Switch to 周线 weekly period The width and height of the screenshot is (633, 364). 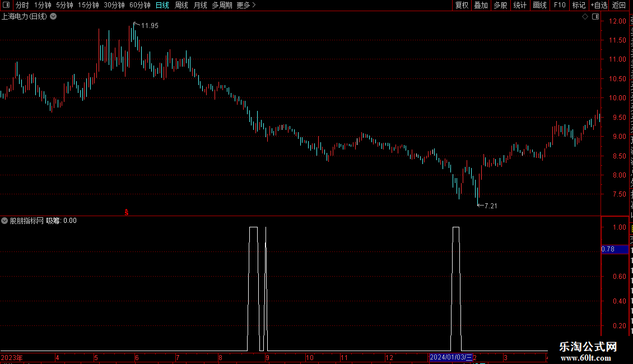(x=181, y=5)
